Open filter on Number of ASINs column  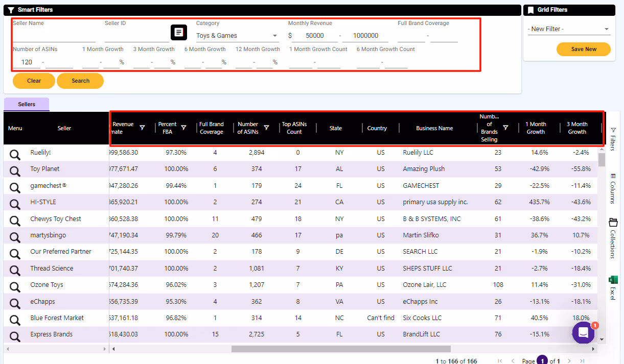(x=266, y=128)
